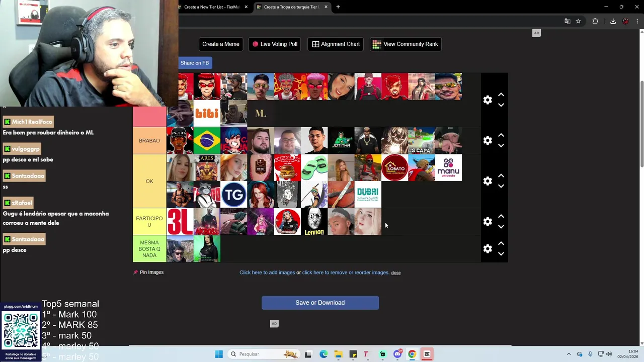Image resolution: width=644 pixels, height=362 pixels.
Task: Open settings gear for the top tier containing bibi
Action: click(x=488, y=100)
